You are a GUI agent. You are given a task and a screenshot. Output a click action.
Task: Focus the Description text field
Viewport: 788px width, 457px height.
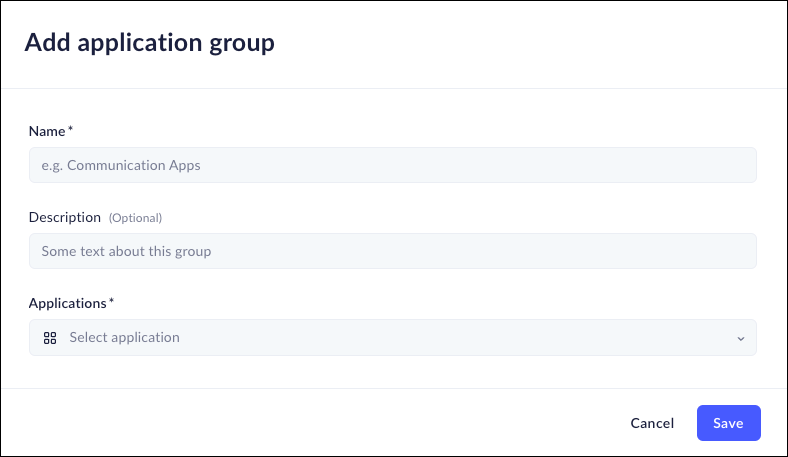tap(392, 251)
